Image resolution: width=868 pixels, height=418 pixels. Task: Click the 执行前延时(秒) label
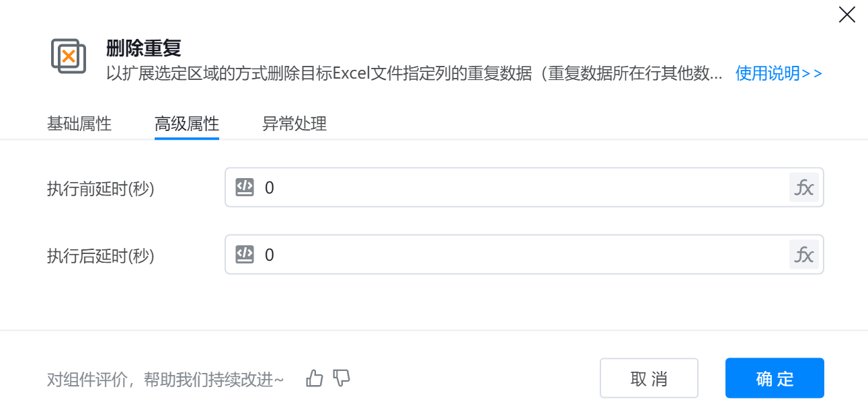(101, 189)
